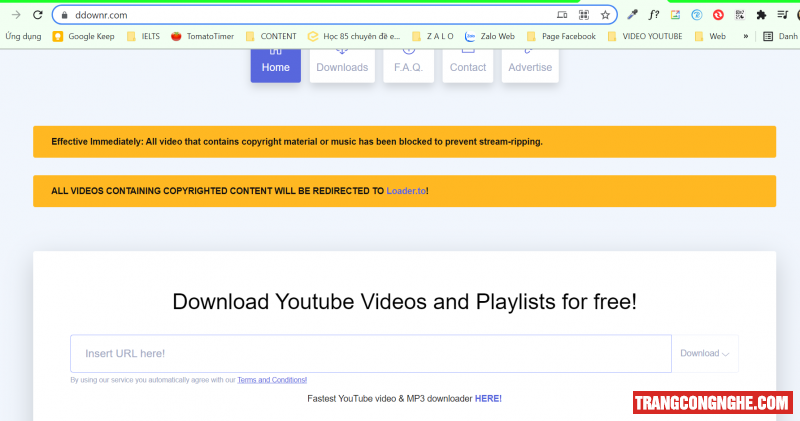Bookmark this page with the star icon
This screenshot has height=421, width=800.
605,15
